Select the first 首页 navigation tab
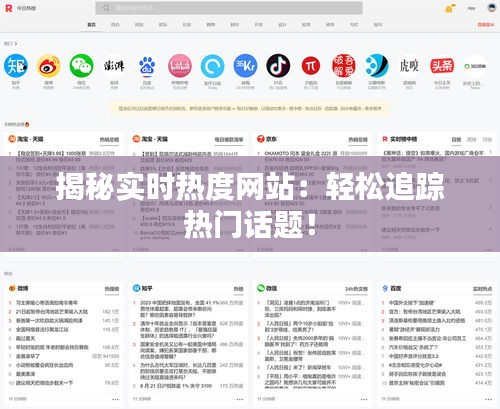Screen dimensions: 500x409 91,25
